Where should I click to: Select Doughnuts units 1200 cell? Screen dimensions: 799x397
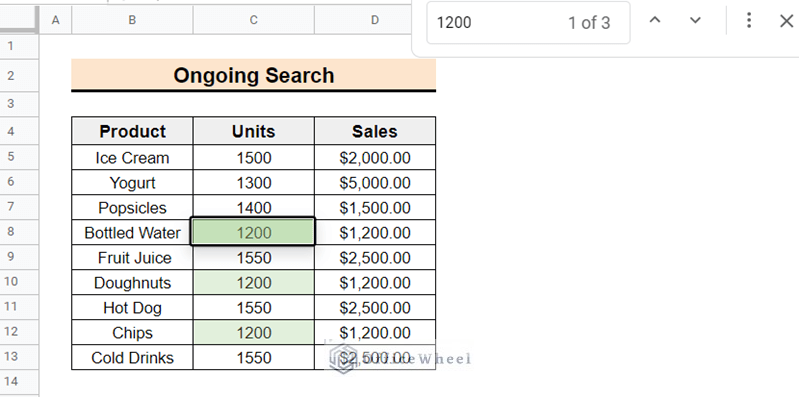(253, 282)
